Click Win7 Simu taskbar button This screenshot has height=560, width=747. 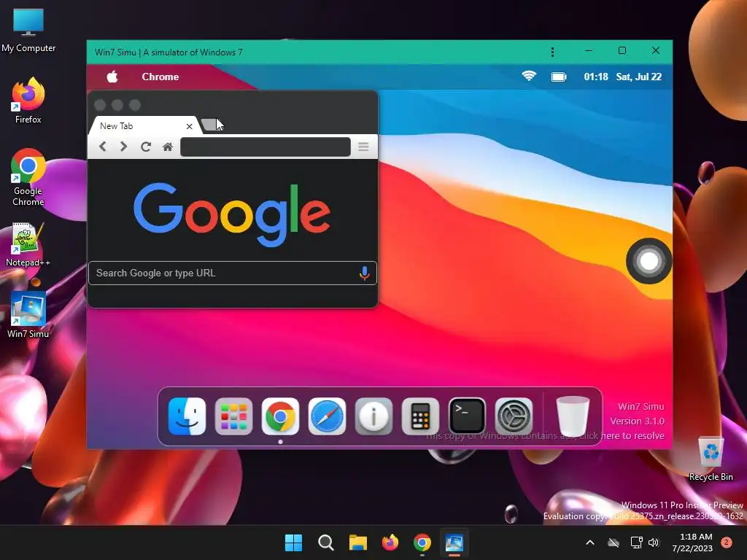tap(454, 542)
